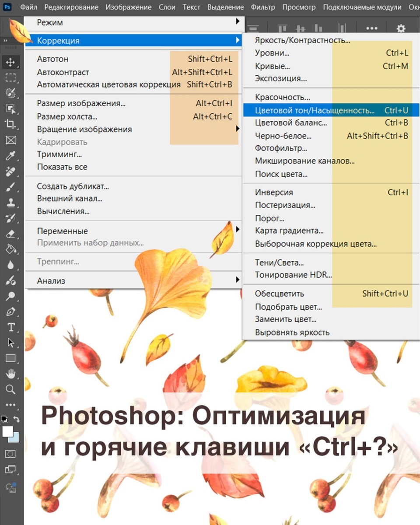Open Цветовой баланс adjustment
The height and width of the screenshot is (525, 420).
click(x=331, y=123)
